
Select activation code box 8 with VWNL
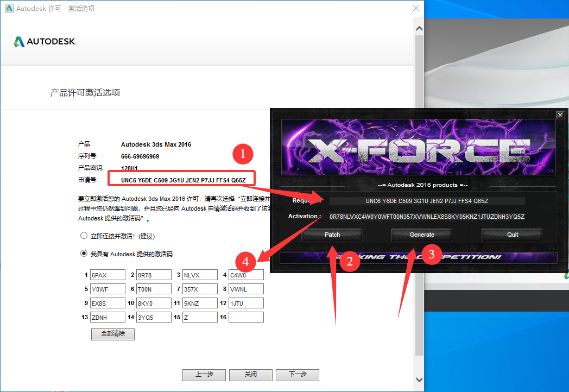pyautogui.click(x=246, y=289)
